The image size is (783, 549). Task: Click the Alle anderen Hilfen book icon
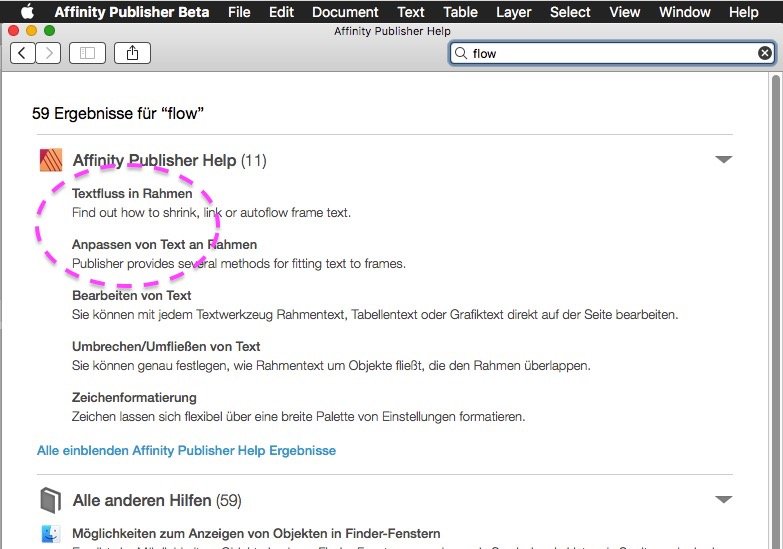click(51, 500)
